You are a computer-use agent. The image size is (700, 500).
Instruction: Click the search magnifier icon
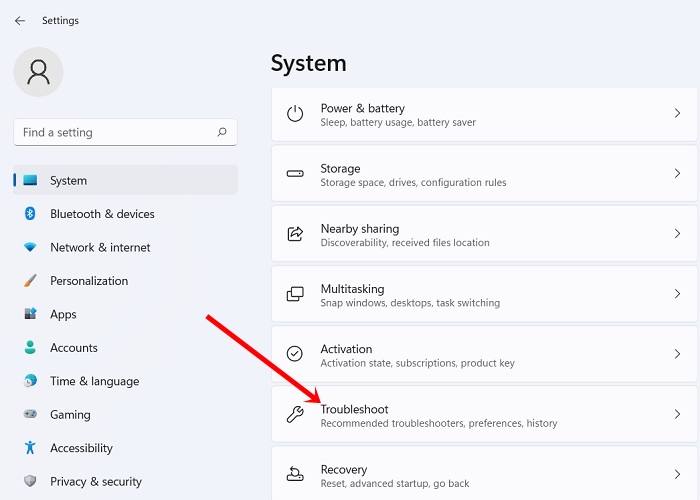[222, 132]
